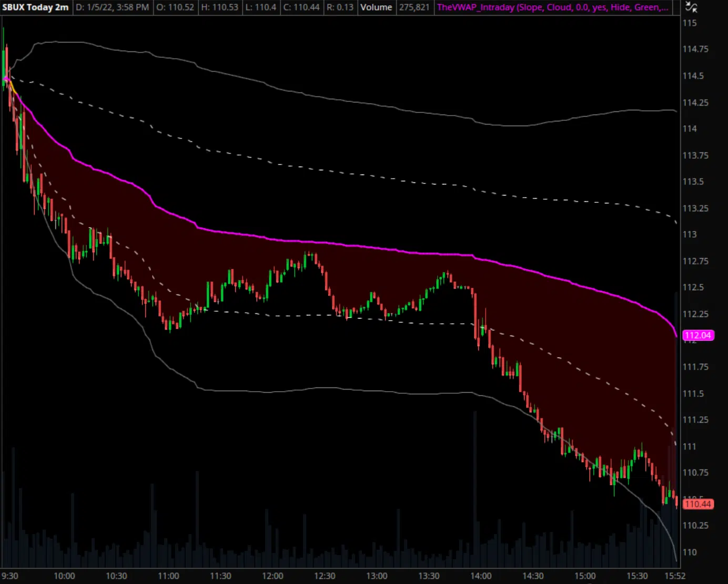Click the 111.25 price axis label
The height and width of the screenshot is (584, 728).
695,420
